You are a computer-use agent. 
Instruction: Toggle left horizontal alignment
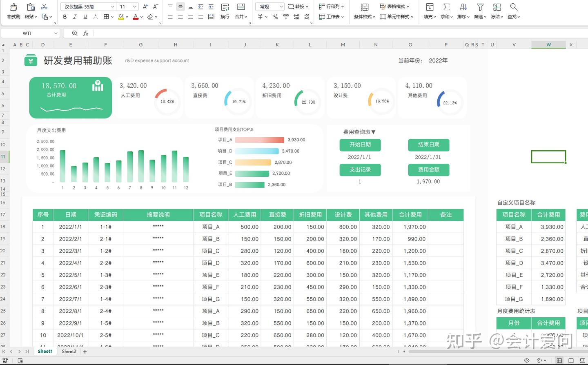170,17
